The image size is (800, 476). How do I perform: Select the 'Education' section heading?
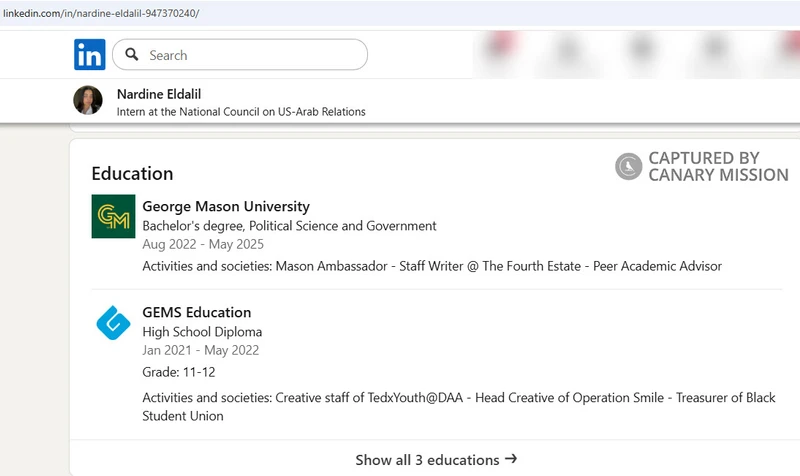(x=132, y=173)
